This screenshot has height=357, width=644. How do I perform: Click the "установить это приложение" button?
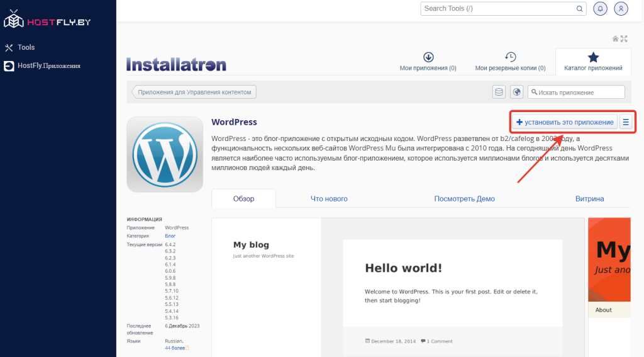(564, 122)
